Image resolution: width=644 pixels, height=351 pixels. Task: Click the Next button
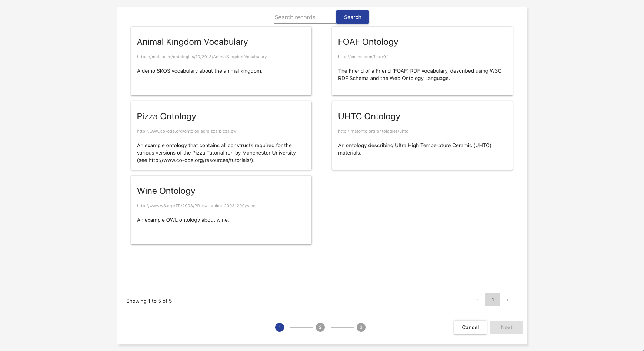pyautogui.click(x=506, y=327)
